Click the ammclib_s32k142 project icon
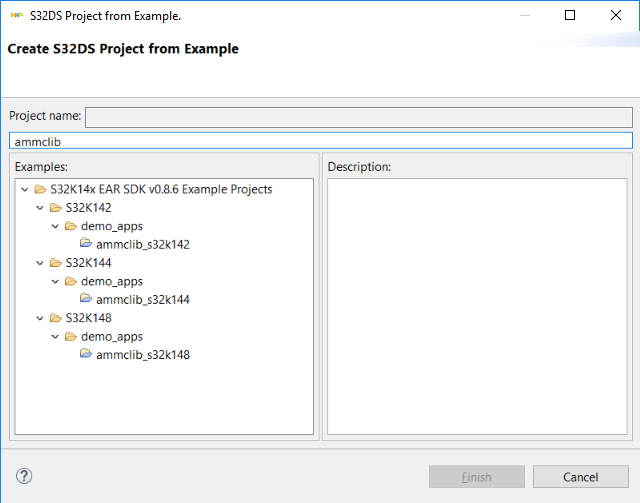 pyautogui.click(x=87, y=244)
